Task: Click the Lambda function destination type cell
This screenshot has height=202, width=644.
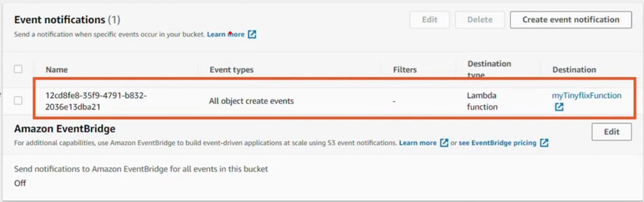Action: tap(482, 101)
